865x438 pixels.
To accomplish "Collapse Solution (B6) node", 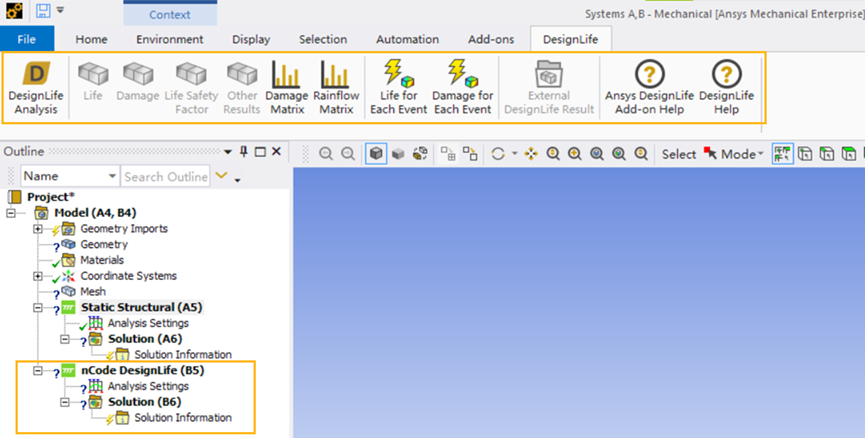I will (x=65, y=403).
